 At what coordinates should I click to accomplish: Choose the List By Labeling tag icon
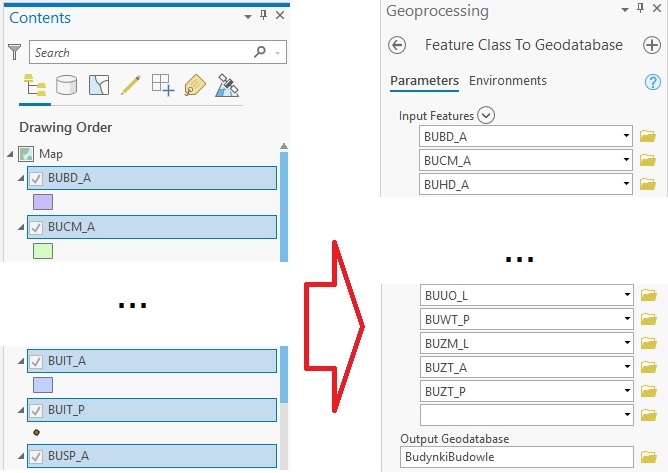point(195,86)
